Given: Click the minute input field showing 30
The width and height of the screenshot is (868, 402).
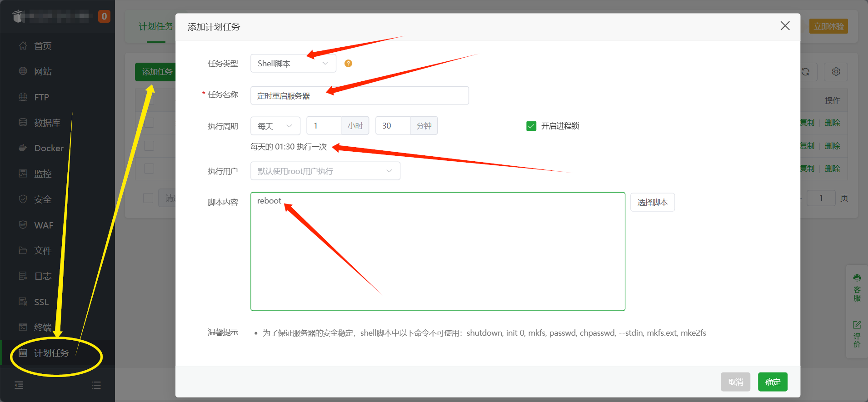Looking at the screenshot, I should [393, 125].
